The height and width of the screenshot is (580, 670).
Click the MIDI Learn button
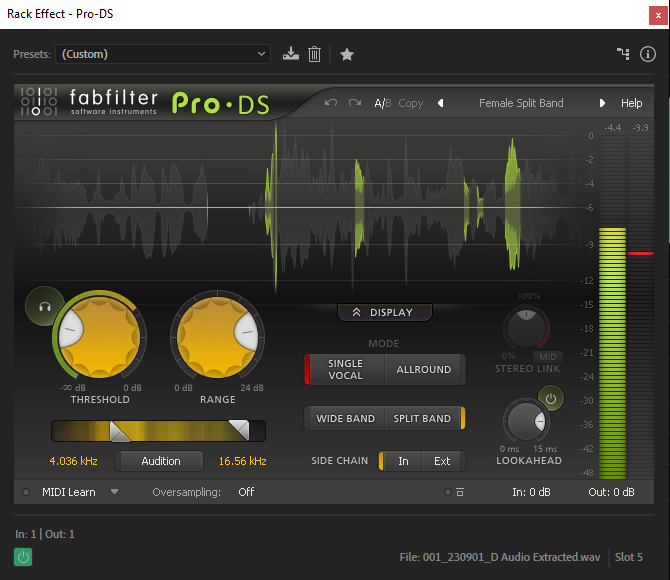[x=68, y=492]
